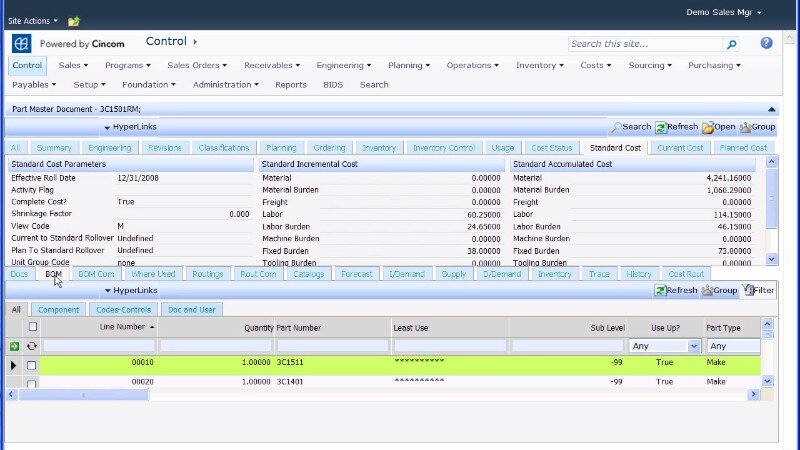The height and width of the screenshot is (450, 800).
Task: Click Filter in the BOM toolbar
Action: pyautogui.click(x=757, y=290)
